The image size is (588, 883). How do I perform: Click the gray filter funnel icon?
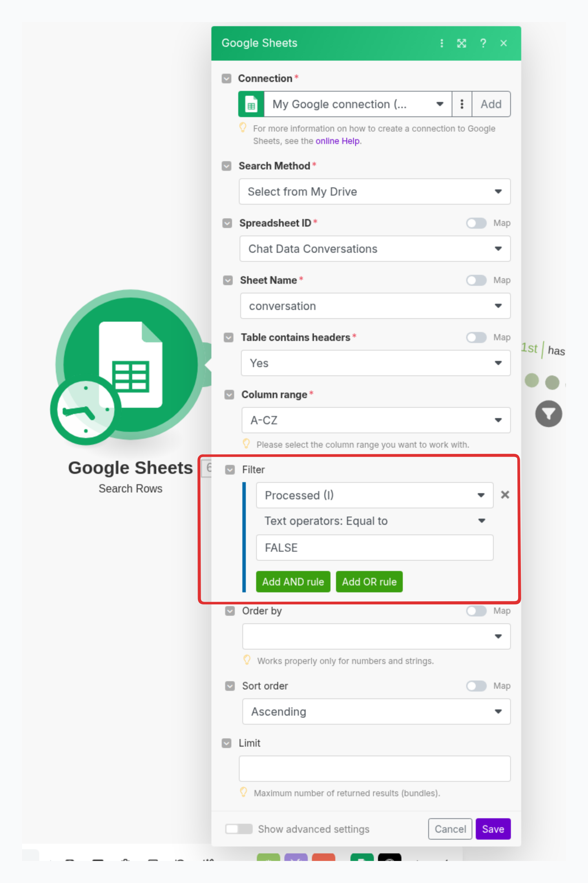548,414
